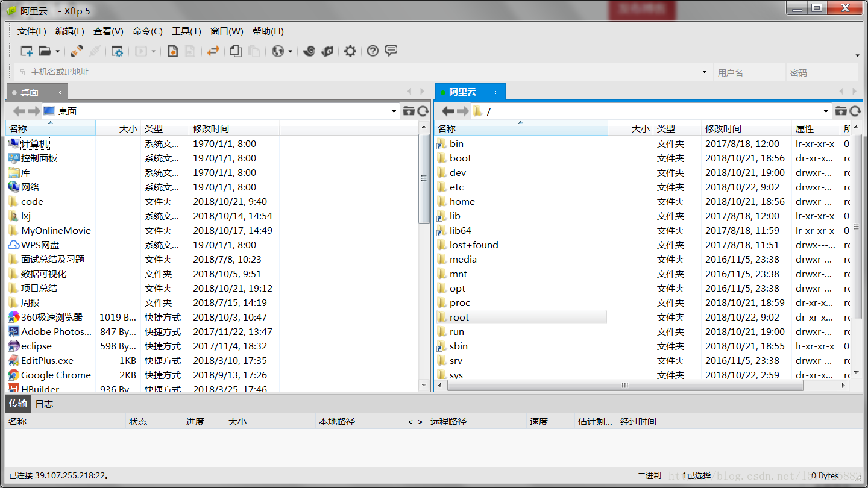Open the 窗口(W) menu

pos(227,31)
